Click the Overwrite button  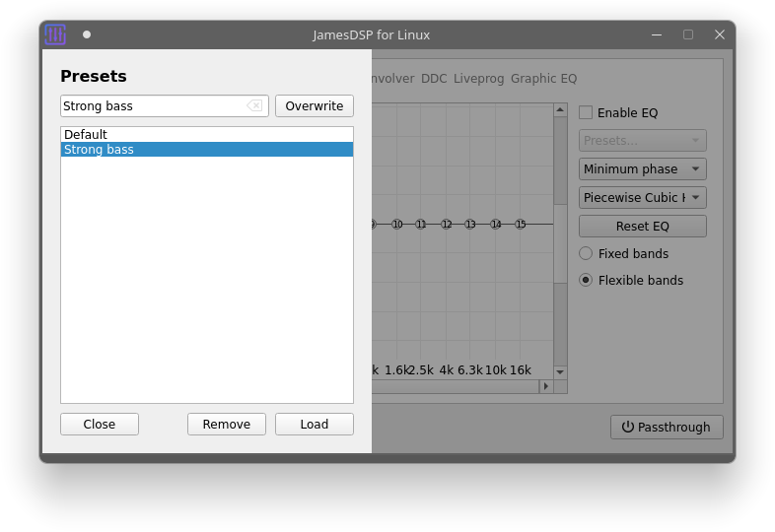[x=314, y=105]
